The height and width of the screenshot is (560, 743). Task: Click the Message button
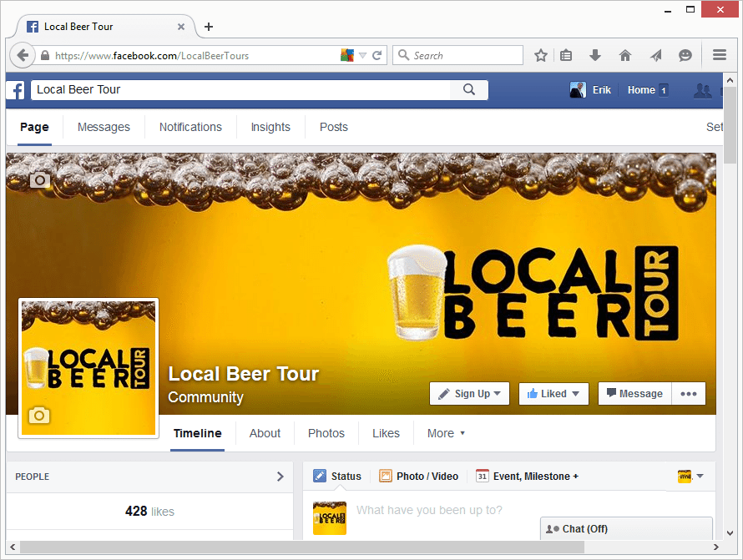(635, 394)
